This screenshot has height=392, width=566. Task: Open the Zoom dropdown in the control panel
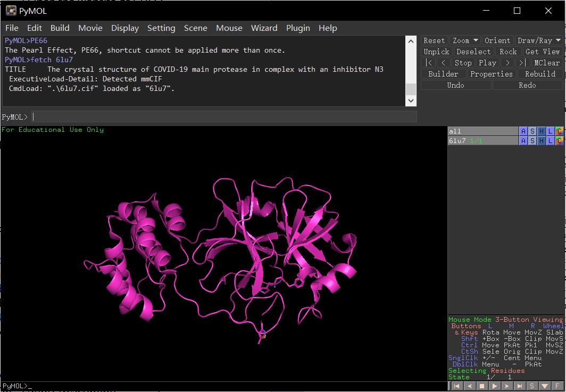coord(465,40)
